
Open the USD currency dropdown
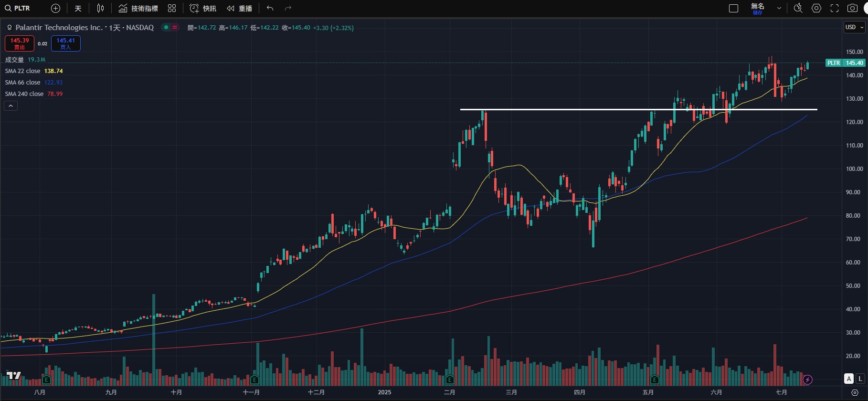854,27
